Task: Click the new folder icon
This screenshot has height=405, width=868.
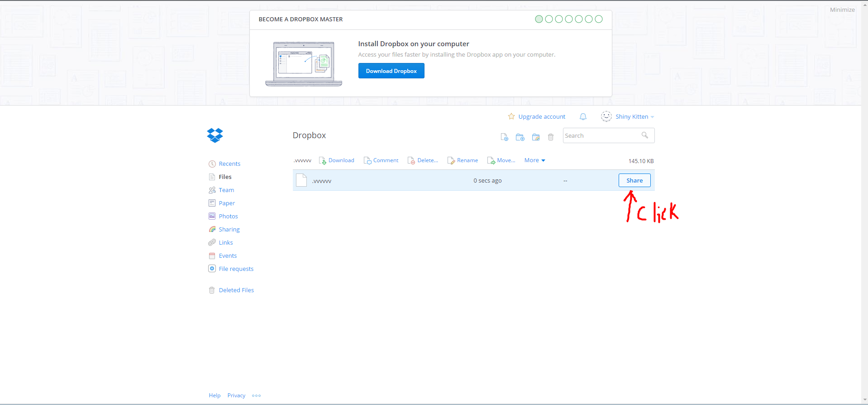Action: (x=520, y=137)
